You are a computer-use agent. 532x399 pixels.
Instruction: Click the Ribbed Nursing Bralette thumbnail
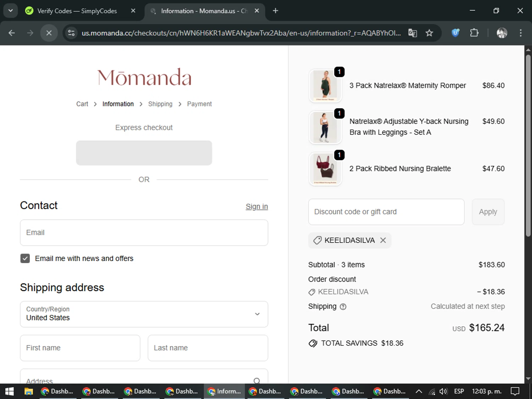pyautogui.click(x=325, y=169)
